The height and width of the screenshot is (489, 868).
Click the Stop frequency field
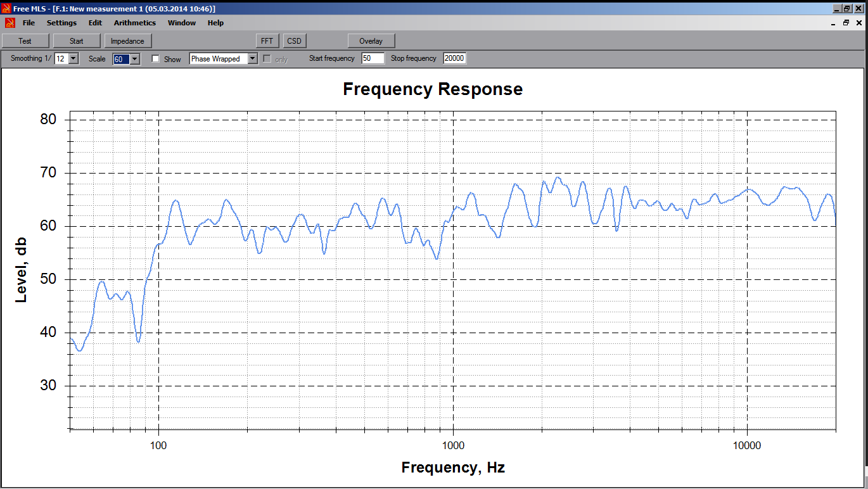click(x=454, y=58)
